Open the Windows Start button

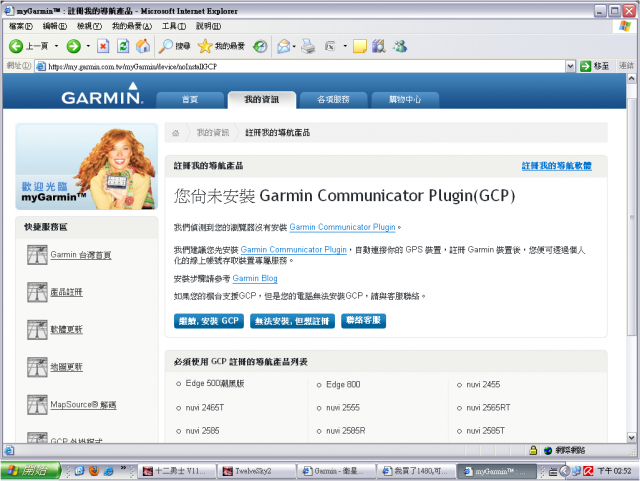click(30, 471)
